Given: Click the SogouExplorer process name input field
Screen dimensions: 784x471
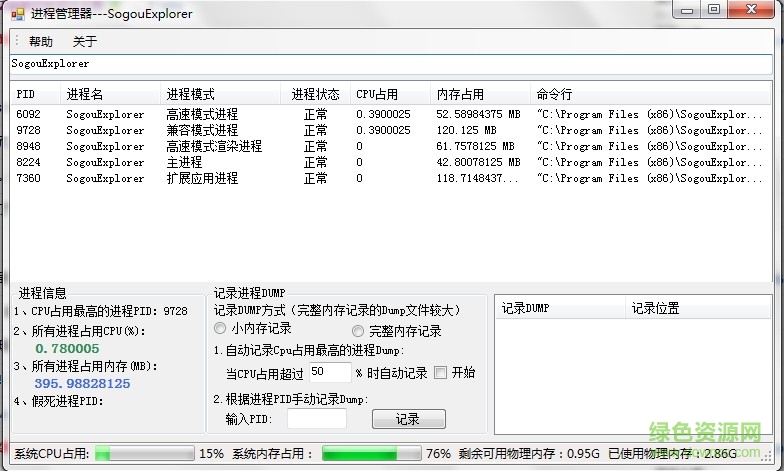Looking at the screenshot, I should (x=391, y=64).
